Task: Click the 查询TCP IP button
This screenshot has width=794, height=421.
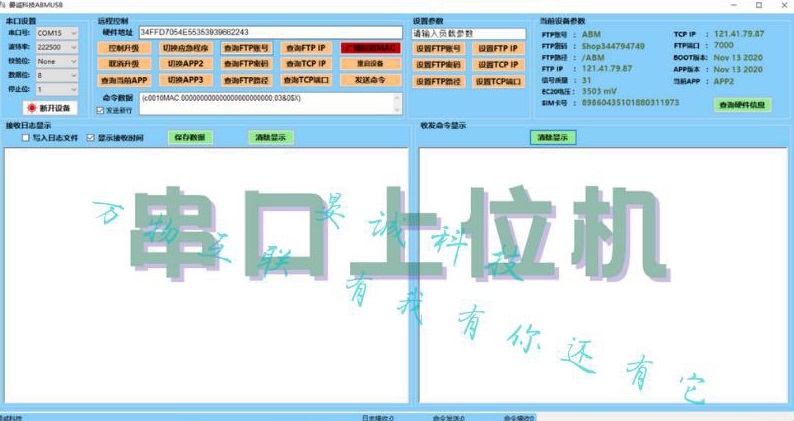Action: [x=306, y=64]
